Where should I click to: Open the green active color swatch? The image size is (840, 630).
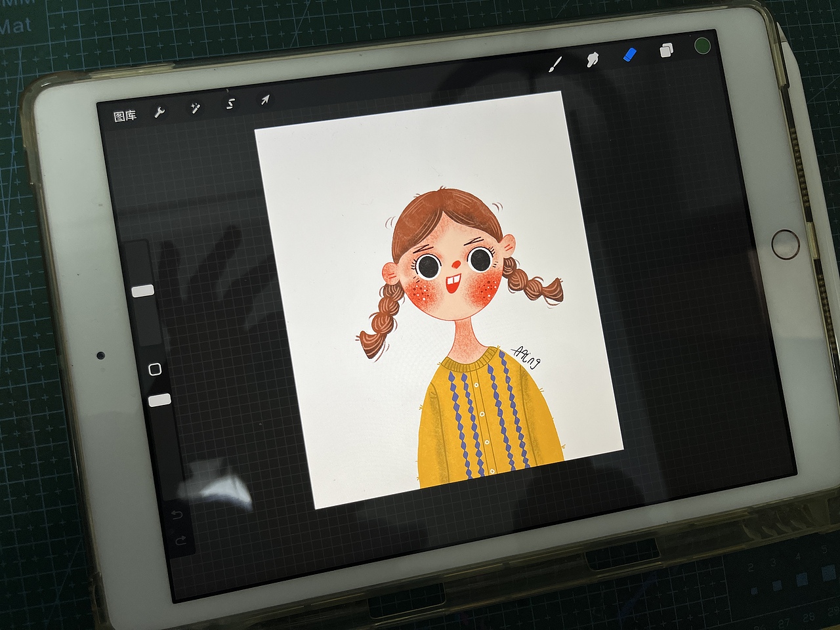tap(702, 46)
